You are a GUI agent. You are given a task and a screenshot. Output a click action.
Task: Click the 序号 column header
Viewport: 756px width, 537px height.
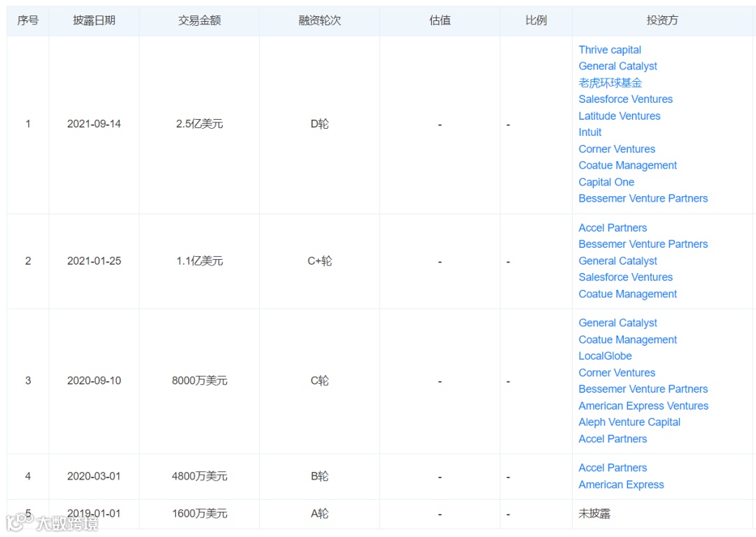coord(28,20)
